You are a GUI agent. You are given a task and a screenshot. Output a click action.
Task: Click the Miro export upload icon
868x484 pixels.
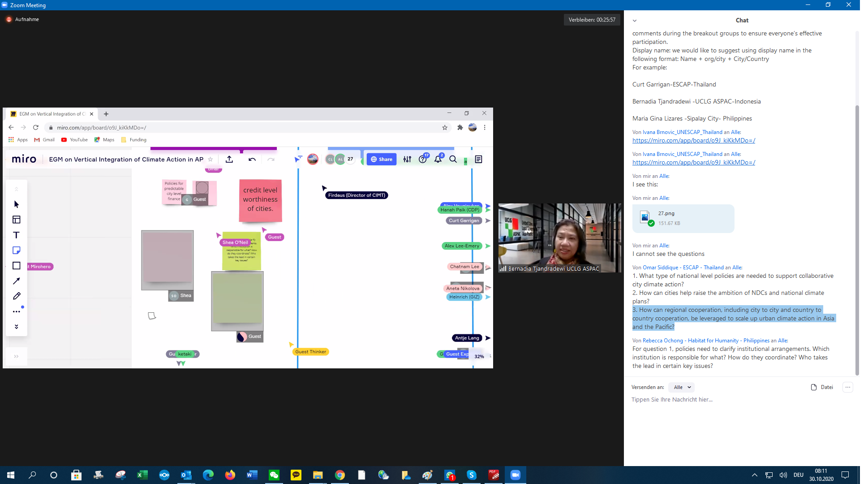[x=229, y=160]
